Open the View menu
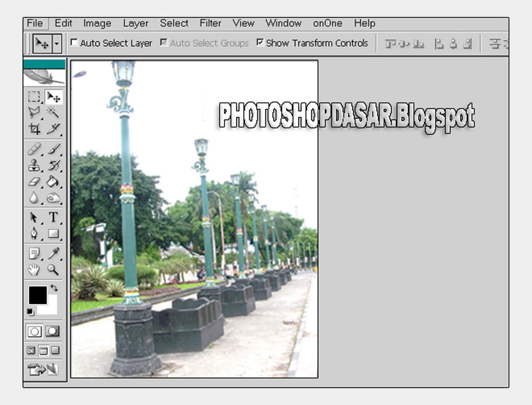Screen dimensions: 532x405 (243, 23)
